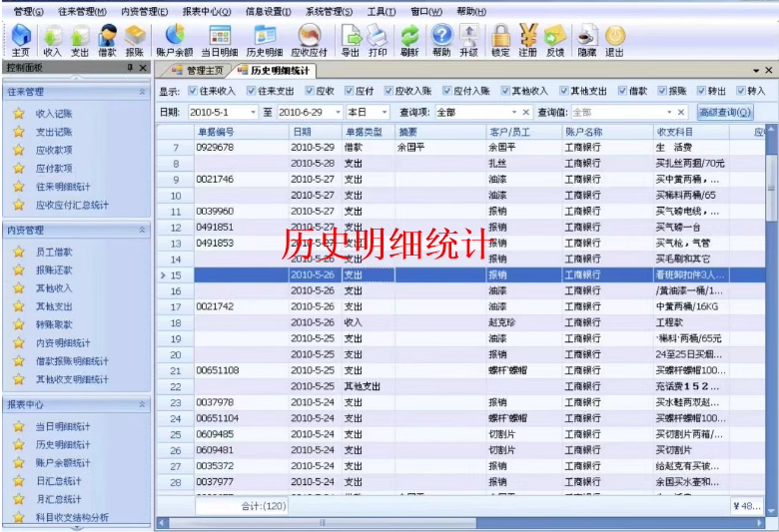Screen dimensions: 779x532
Task: Open the 往来管理(M) menu
Action: click(82, 11)
